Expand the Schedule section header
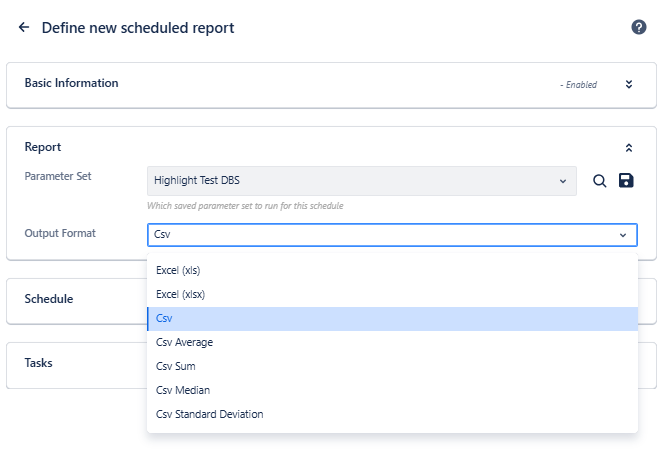This screenshot has height=452, width=666. tap(49, 299)
